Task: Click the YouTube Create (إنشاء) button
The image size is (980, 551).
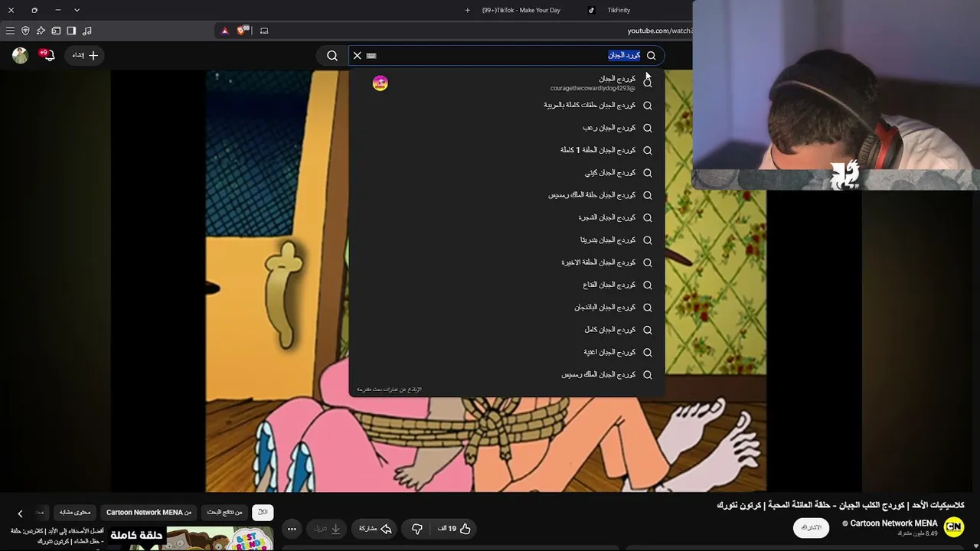Action: tap(85, 55)
